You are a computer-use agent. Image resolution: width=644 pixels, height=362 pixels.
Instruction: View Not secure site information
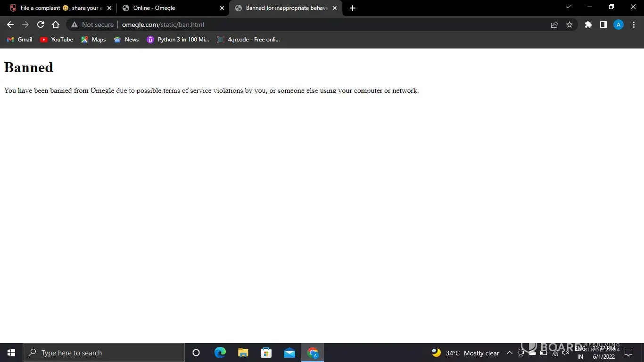(x=92, y=25)
